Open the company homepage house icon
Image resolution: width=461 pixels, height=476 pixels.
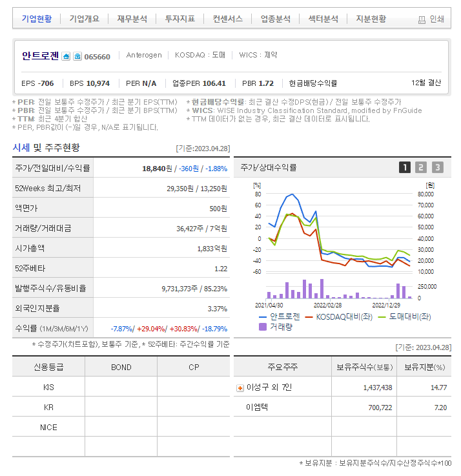tap(66, 56)
